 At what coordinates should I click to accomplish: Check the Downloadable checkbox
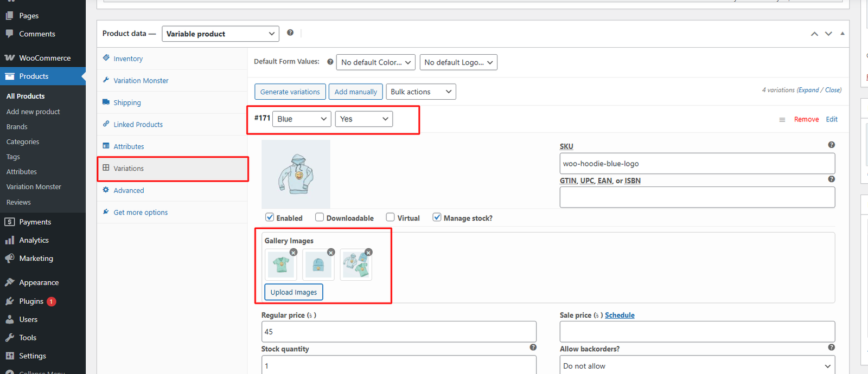[x=320, y=217]
